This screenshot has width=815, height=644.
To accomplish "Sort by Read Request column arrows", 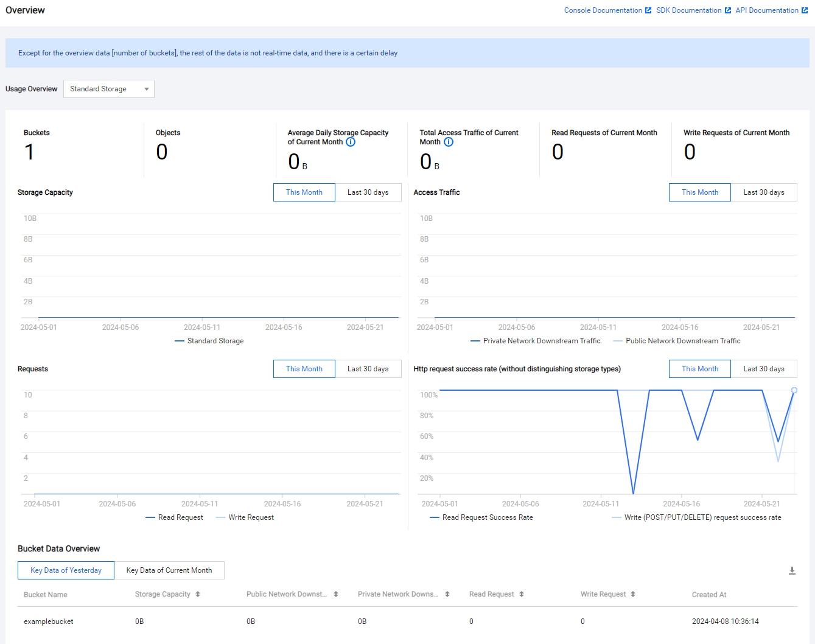I will [x=522, y=594].
